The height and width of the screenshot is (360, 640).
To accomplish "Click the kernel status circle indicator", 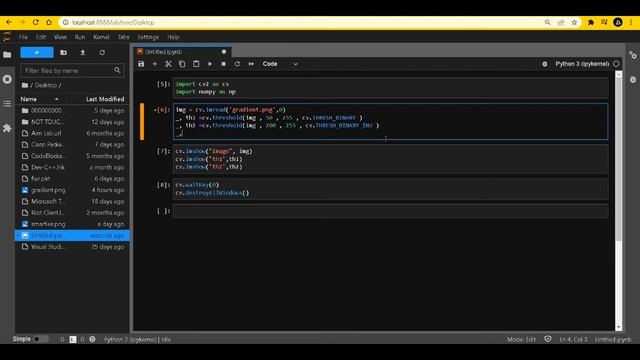I will 616,64.
